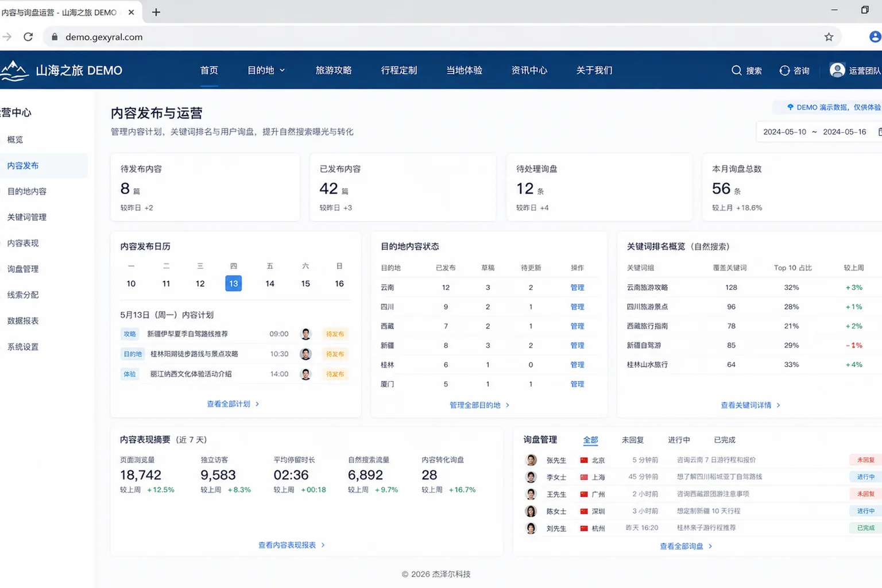882x588 pixels.
Task: Open 查看内容表现报表 chevron link
Action: [x=292, y=546]
